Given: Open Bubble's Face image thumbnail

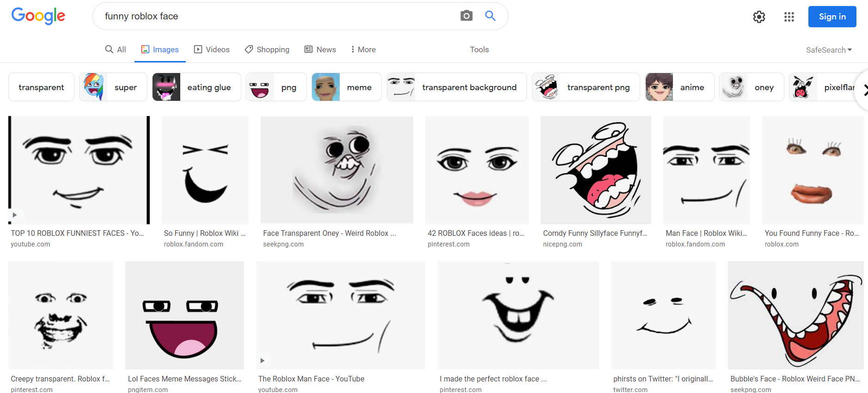Looking at the screenshot, I should (x=796, y=315).
